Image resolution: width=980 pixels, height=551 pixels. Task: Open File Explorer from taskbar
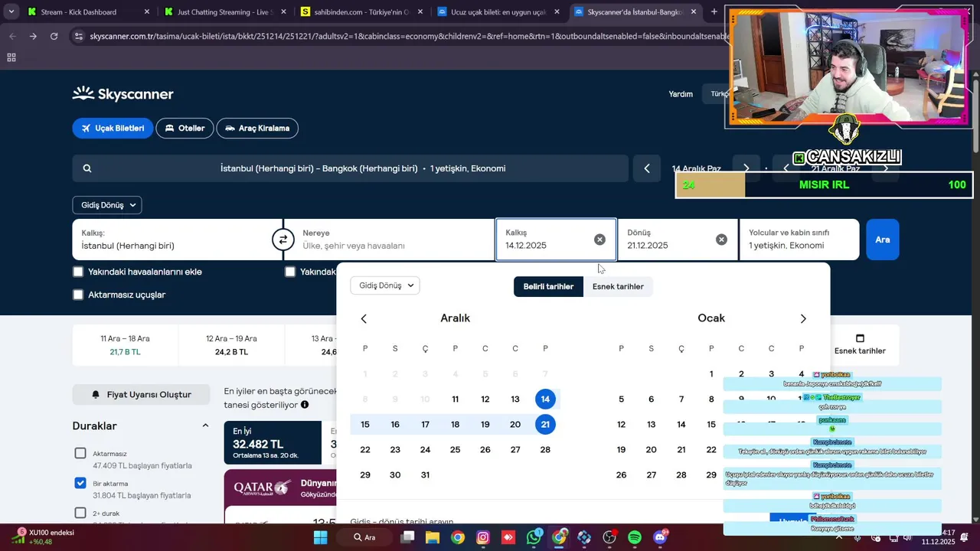tap(432, 537)
